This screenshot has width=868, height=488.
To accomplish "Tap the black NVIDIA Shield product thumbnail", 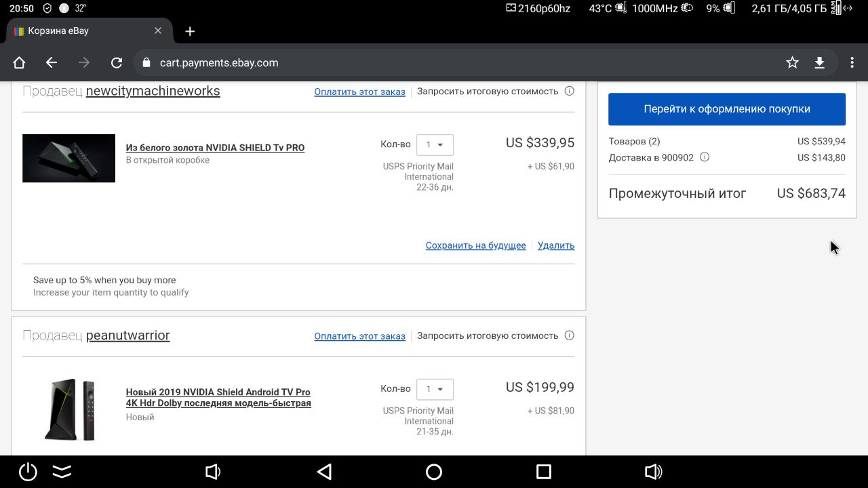I will click(68, 158).
